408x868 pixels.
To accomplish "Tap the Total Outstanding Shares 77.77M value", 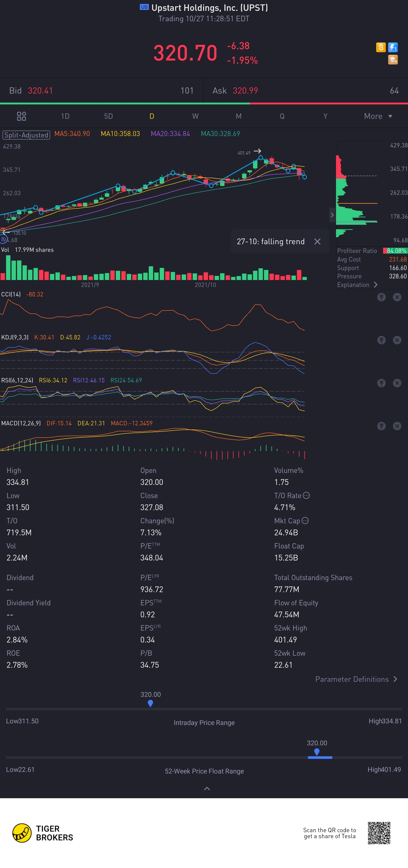I will coord(286,589).
